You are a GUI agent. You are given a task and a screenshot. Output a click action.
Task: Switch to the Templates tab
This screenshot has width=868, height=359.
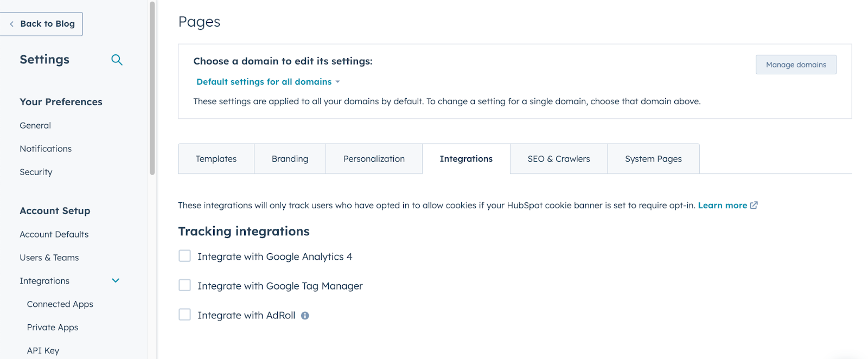pos(216,159)
